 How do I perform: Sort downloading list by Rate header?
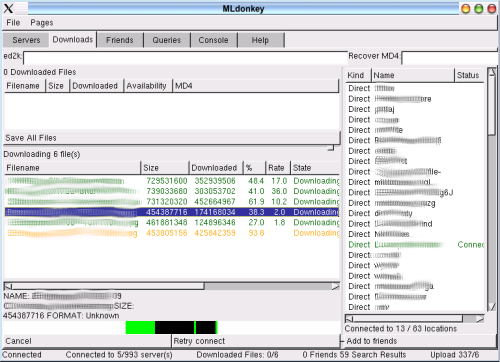coord(278,168)
